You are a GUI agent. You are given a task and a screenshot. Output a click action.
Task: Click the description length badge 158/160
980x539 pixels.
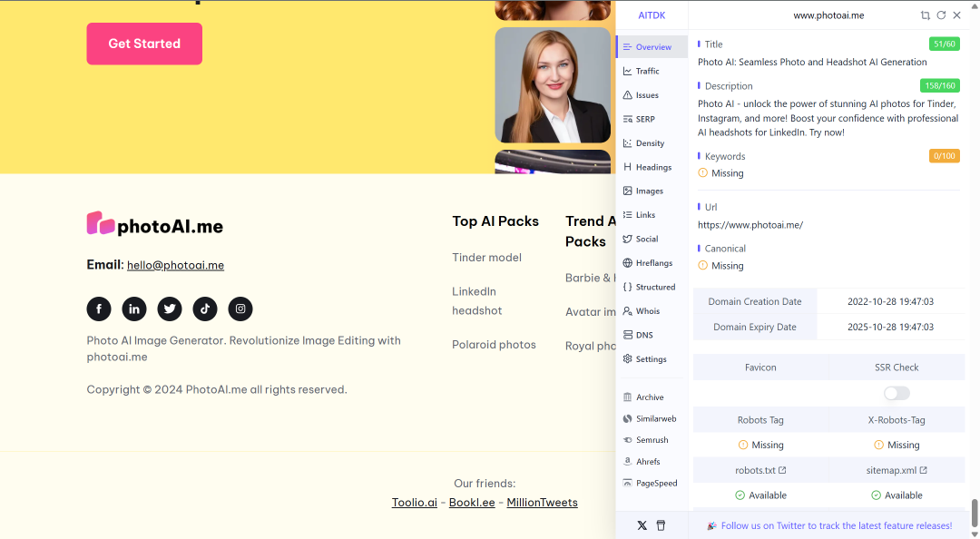point(939,85)
